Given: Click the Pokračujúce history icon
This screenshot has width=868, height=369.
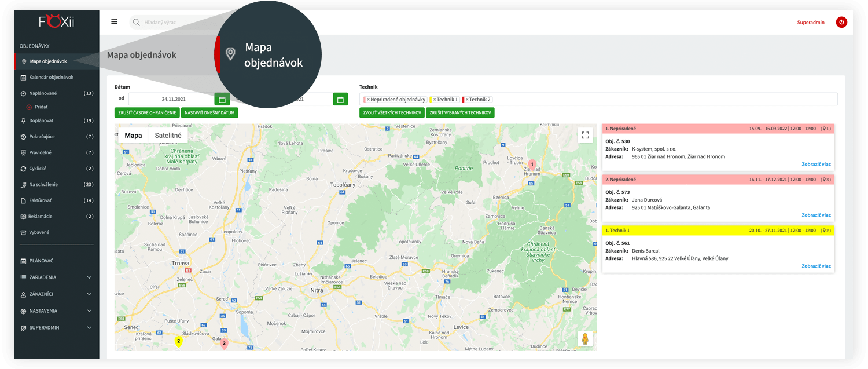Looking at the screenshot, I should pos(23,137).
